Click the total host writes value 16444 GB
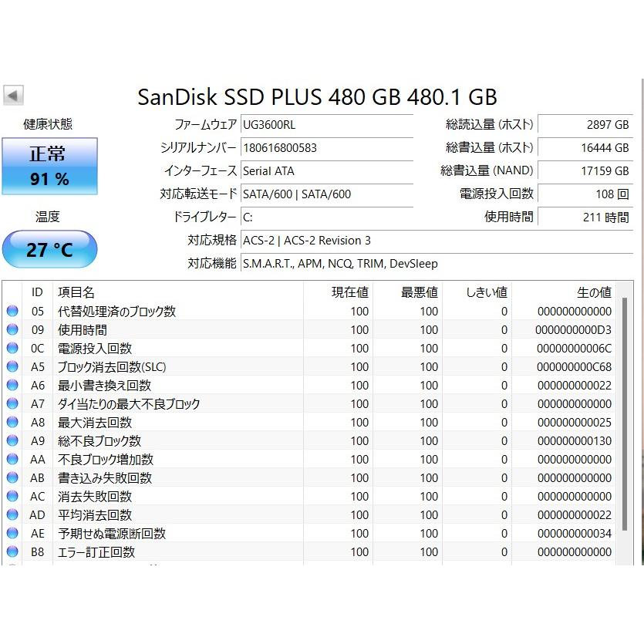This screenshot has height=644, width=644. tap(585, 147)
